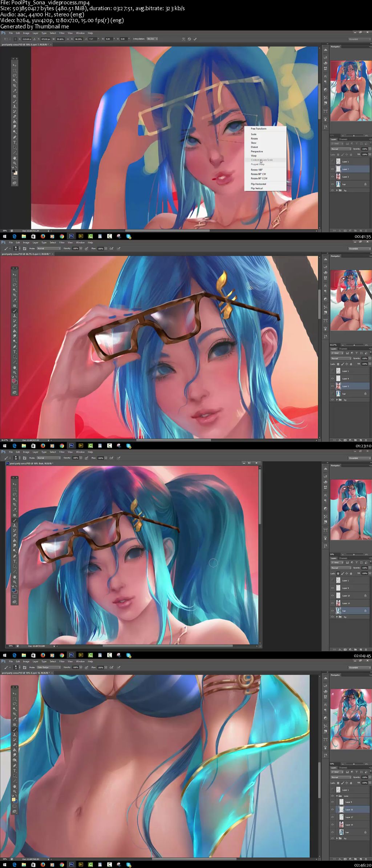Select the Zoom tool in the 01:23:10 frame
The width and height of the screenshot is (372, 868).
15,372
